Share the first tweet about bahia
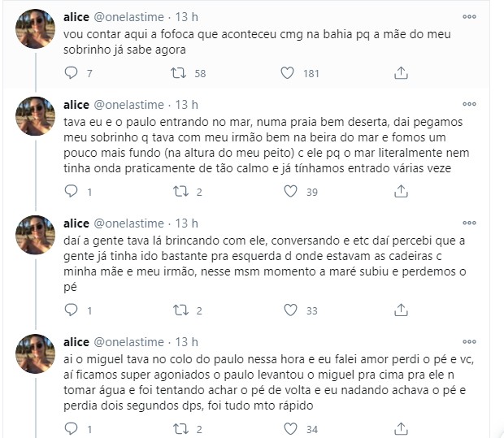The width and height of the screenshot is (504, 438). (x=400, y=73)
